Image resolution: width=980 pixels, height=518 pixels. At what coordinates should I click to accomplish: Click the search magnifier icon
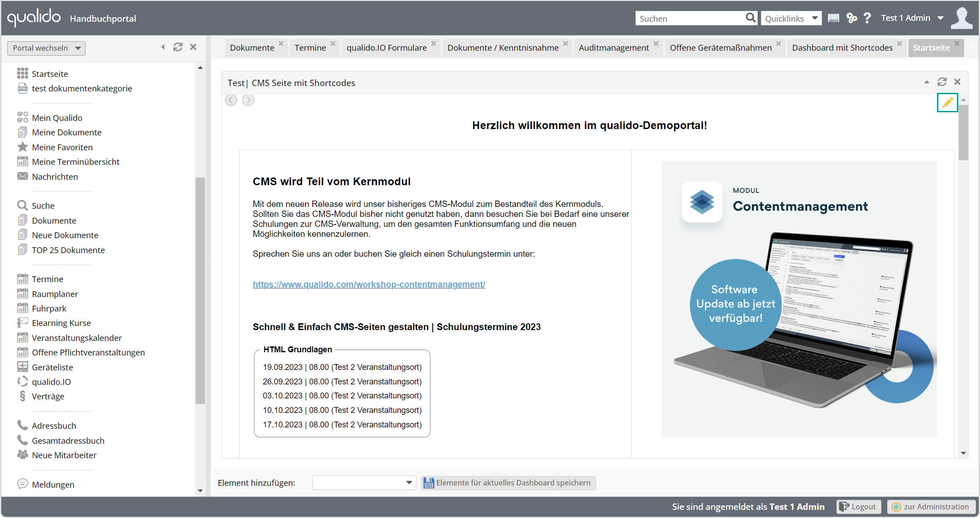(x=751, y=18)
